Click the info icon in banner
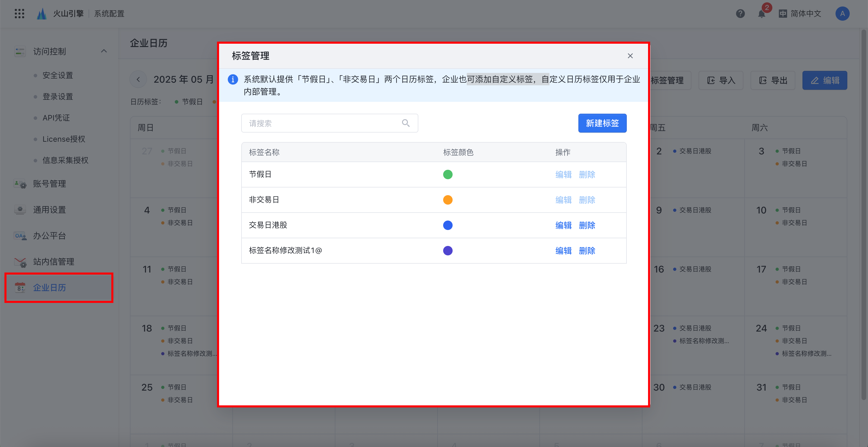Screen dimensions: 868x447 (233, 79)
